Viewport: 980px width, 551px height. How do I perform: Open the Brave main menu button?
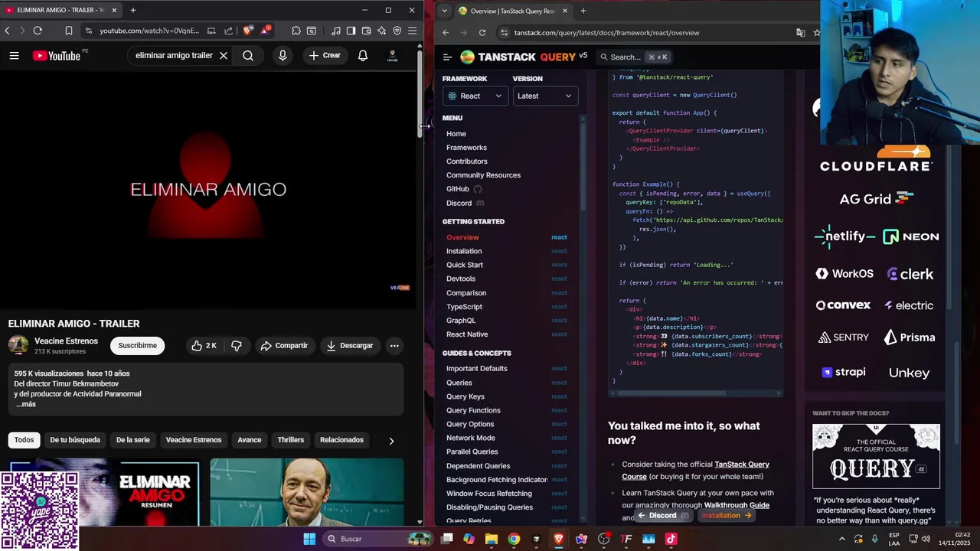click(x=412, y=31)
